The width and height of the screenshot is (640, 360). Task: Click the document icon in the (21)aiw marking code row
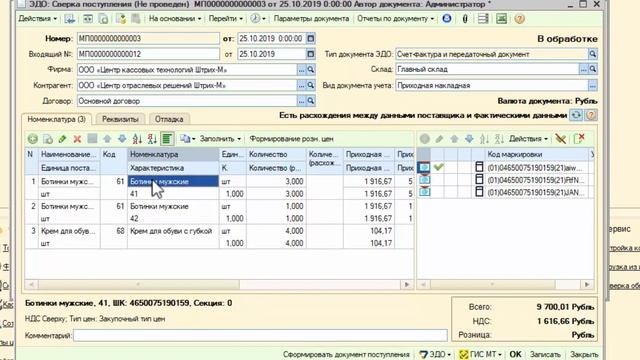pyautogui.click(x=479, y=167)
